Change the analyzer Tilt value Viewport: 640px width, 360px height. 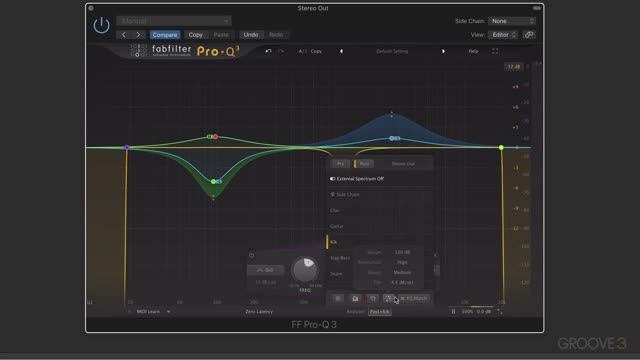[402, 282]
